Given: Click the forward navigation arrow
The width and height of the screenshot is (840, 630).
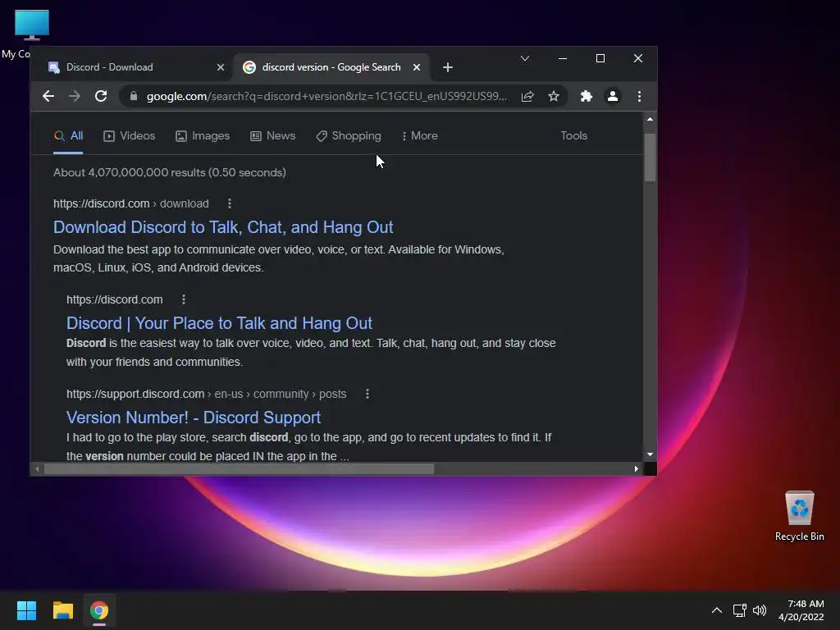Looking at the screenshot, I should tap(75, 96).
